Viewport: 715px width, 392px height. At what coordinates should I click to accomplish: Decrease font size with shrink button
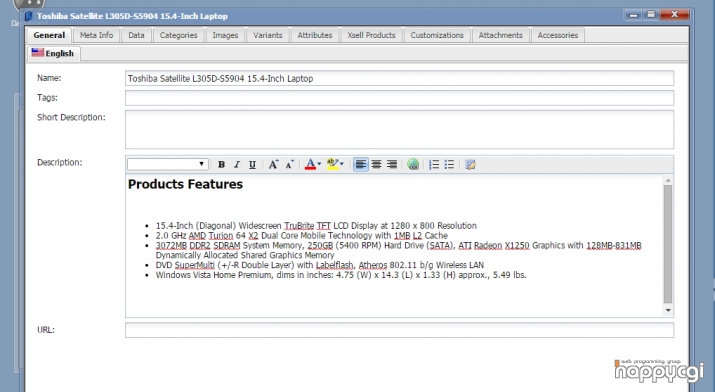pyautogui.click(x=289, y=165)
